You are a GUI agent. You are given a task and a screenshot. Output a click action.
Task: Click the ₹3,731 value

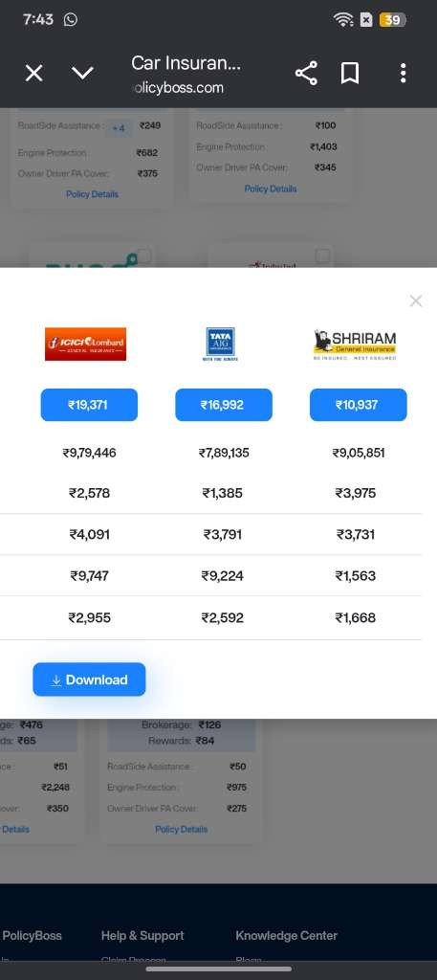tap(356, 534)
